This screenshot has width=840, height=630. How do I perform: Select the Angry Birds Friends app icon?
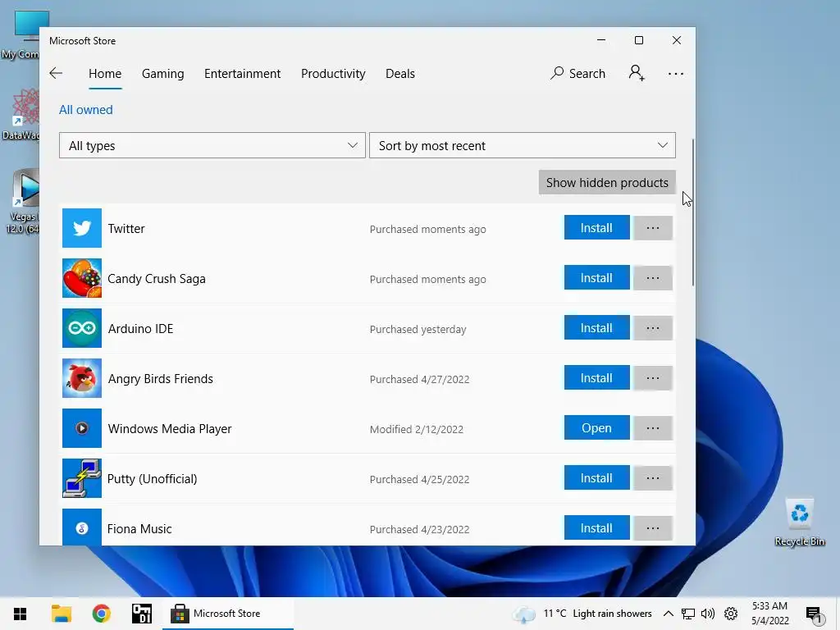(x=82, y=378)
